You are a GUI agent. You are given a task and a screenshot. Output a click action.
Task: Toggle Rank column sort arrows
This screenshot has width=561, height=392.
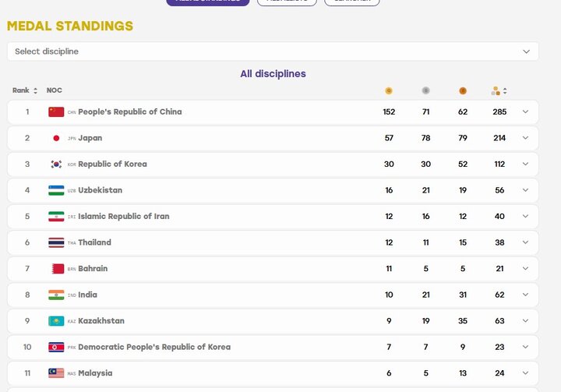coord(35,90)
